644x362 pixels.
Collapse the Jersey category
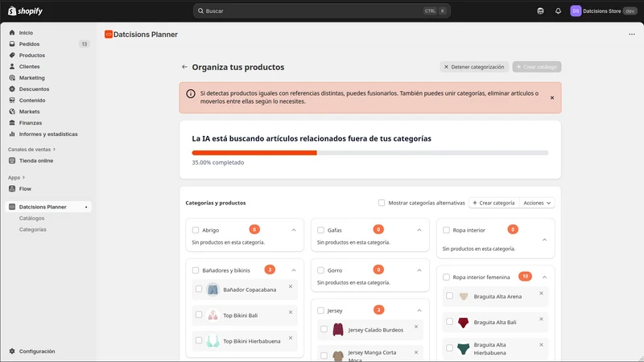click(419, 311)
